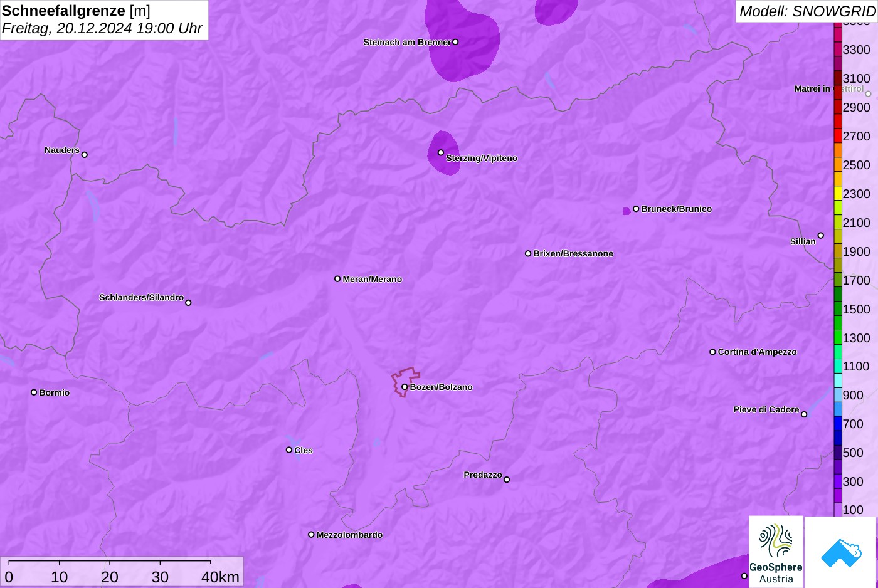The height and width of the screenshot is (588, 878).
Task: Select the Bormio location marker
Action: tap(34, 392)
